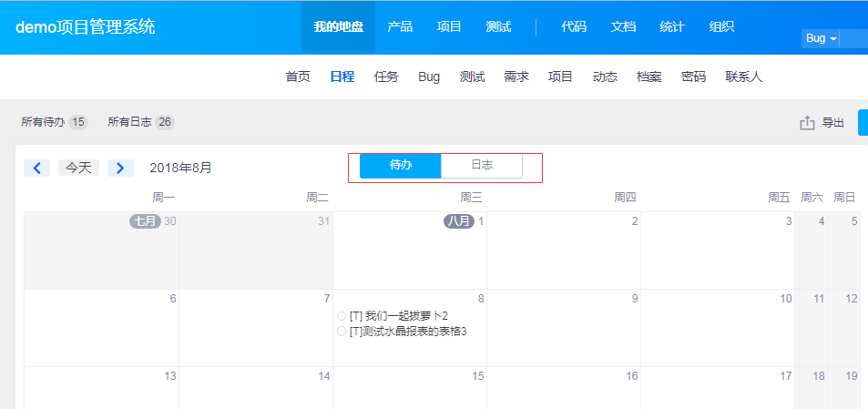Click the 2018年8月 calendar title

click(x=180, y=168)
